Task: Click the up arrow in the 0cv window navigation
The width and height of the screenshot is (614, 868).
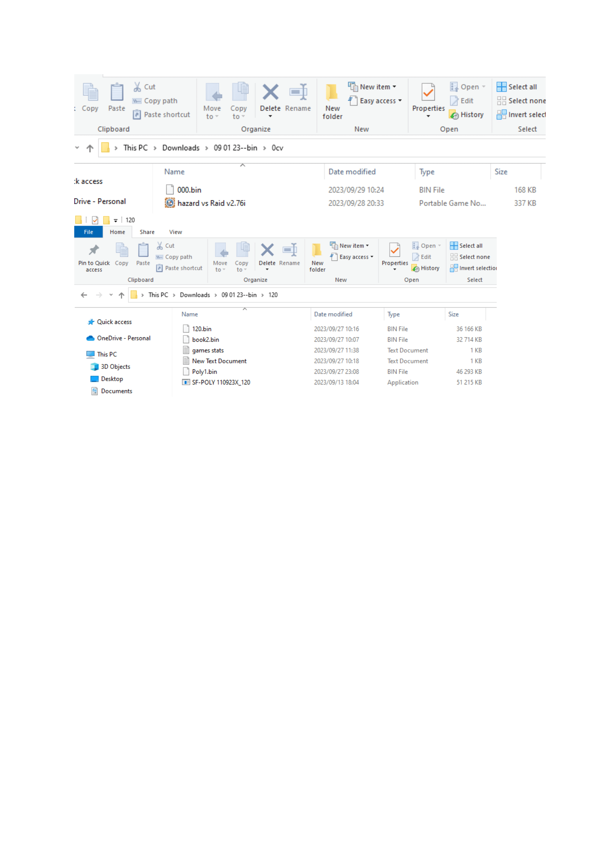Action: (89, 148)
